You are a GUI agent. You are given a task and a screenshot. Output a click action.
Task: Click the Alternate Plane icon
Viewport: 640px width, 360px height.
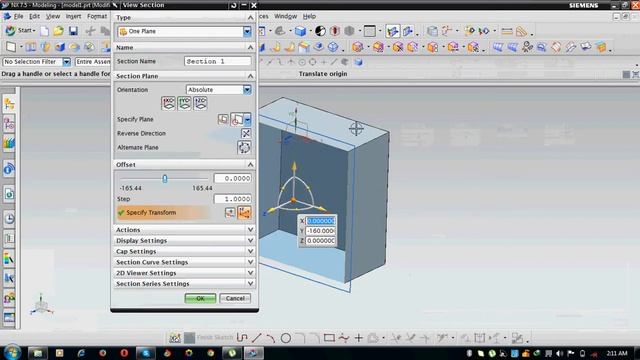point(244,147)
